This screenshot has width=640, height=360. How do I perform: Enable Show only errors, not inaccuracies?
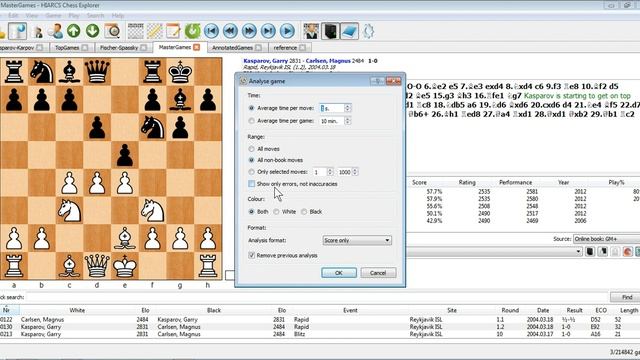[x=251, y=184]
